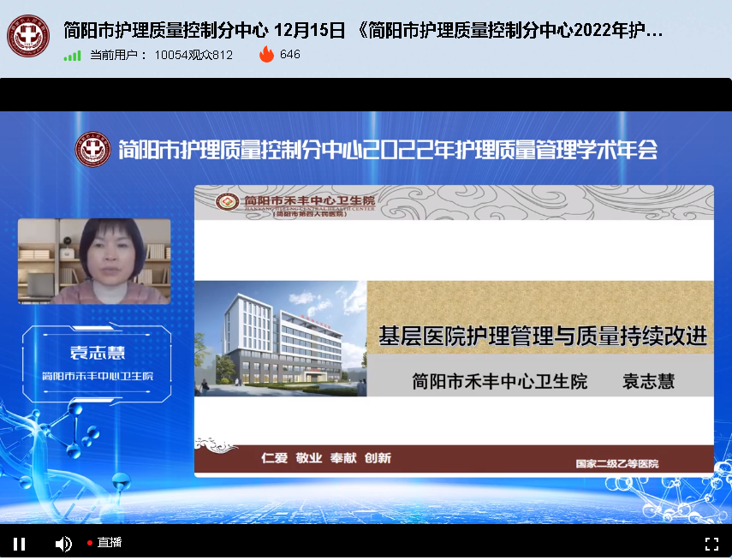Image resolution: width=732 pixels, height=560 pixels.
Task: Mute the stream with the speaker icon
Action: (63, 544)
